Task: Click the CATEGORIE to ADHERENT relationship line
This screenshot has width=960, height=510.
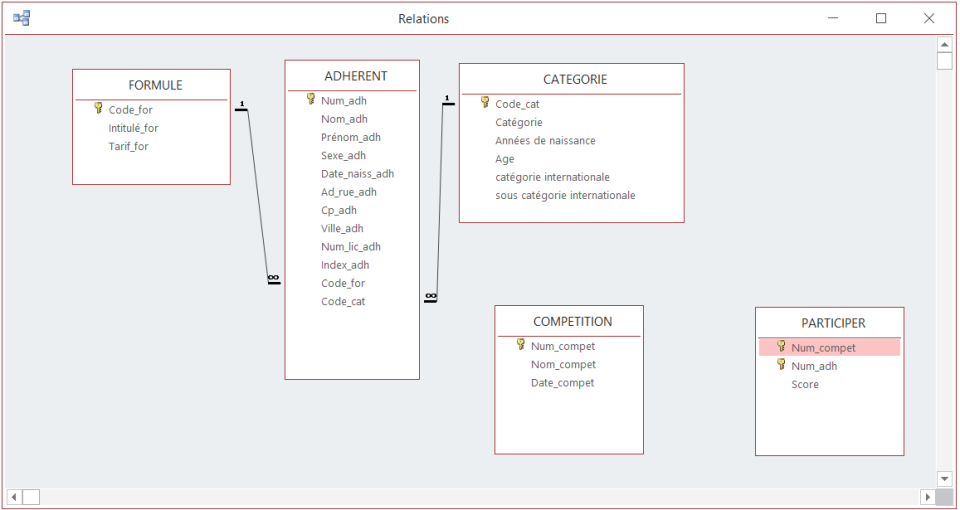Action: click(x=440, y=200)
